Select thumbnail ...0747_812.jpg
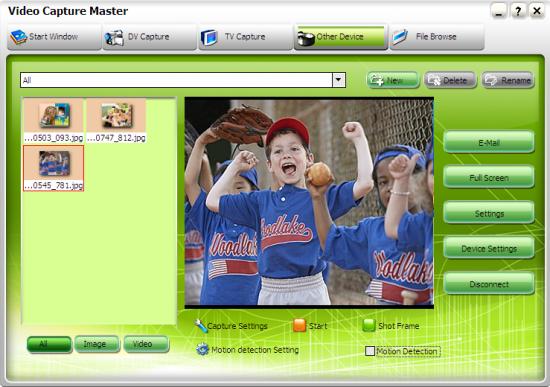Image resolution: width=550 pixels, height=387 pixels. 116,121
